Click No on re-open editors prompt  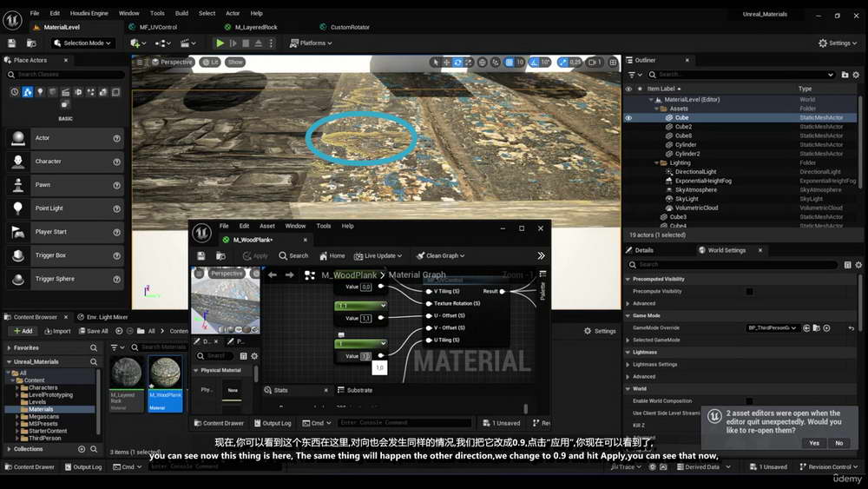pos(839,443)
